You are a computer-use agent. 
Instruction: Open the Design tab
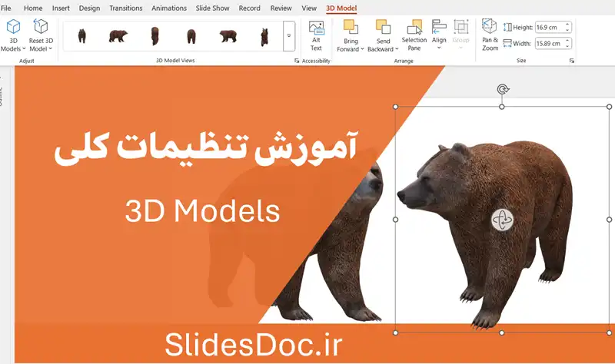click(89, 8)
